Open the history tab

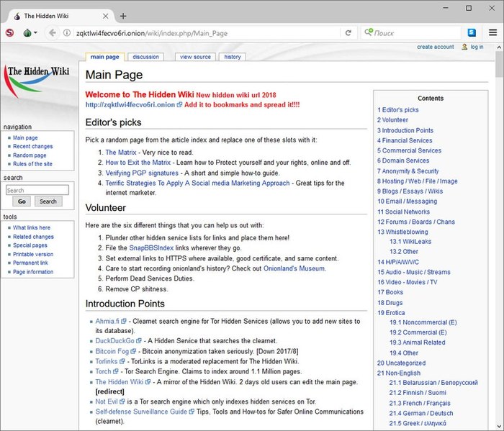tap(233, 57)
